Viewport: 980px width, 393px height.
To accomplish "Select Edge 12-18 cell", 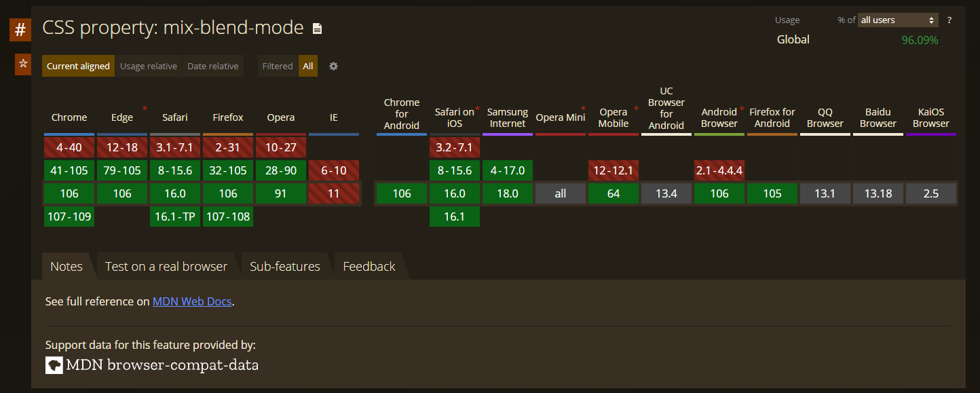I will [x=122, y=147].
